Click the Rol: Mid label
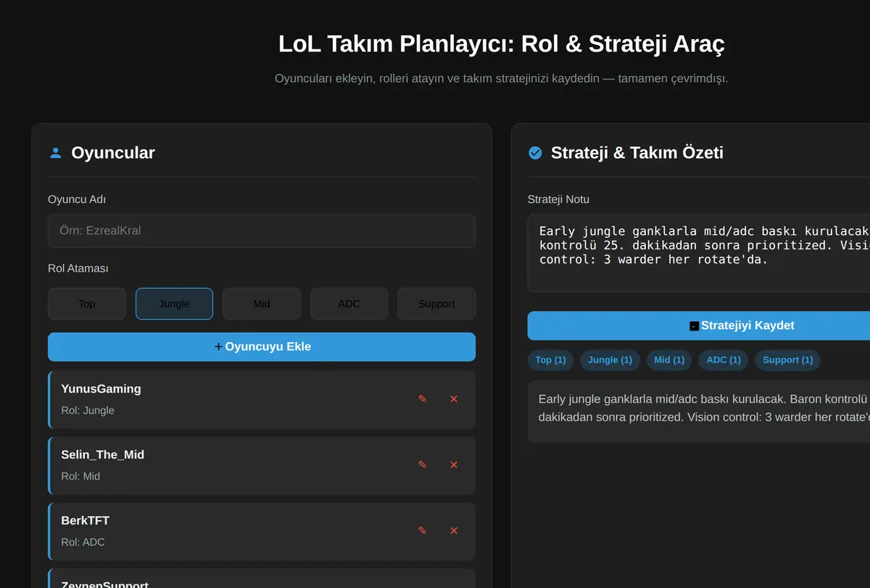This screenshot has width=870, height=588. [80, 476]
